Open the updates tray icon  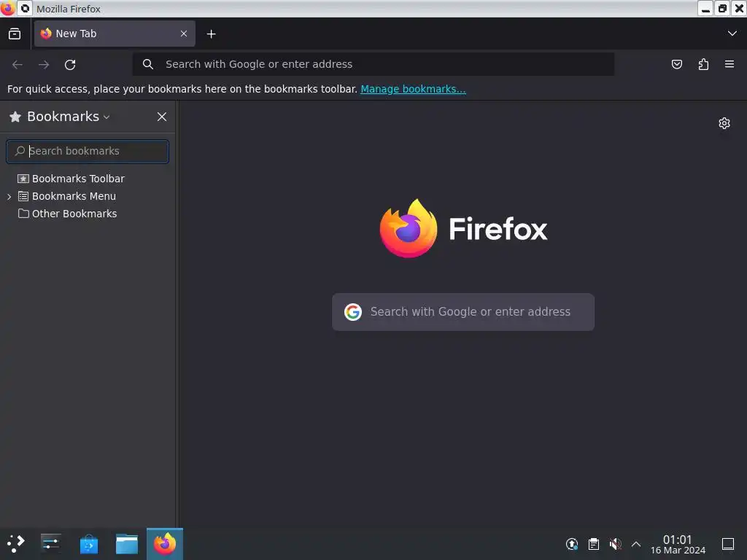click(572, 544)
